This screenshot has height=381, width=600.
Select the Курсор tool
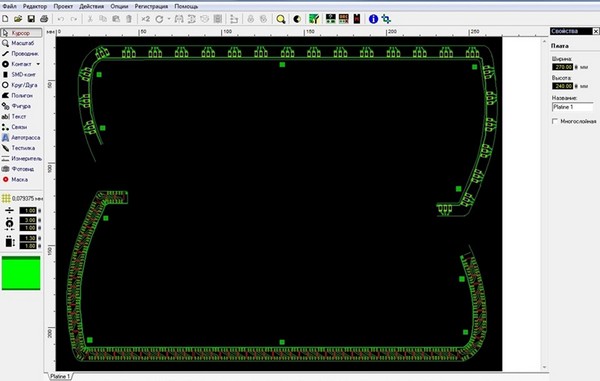pyautogui.click(x=21, y=33)
